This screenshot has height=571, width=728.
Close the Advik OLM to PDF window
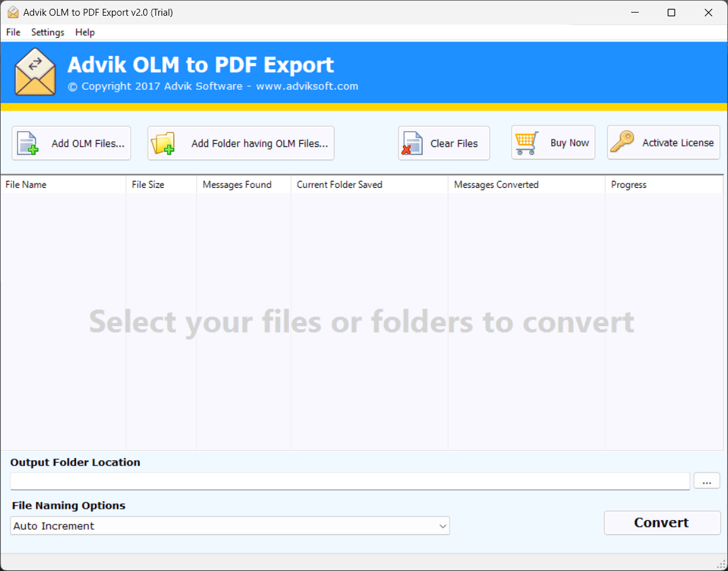pos(709,13)
